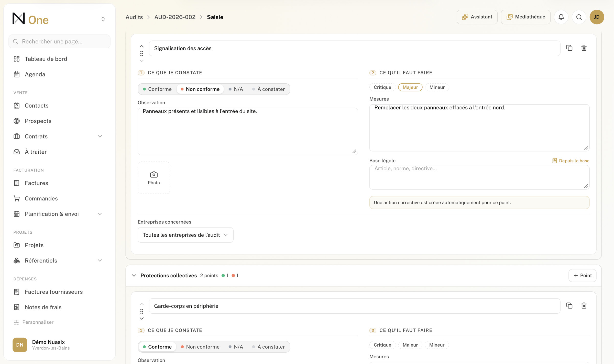Click Personnaliser in the sidebar
This screenshot has width=614, height=364.
pyautogui.click(x=34, y=322)
